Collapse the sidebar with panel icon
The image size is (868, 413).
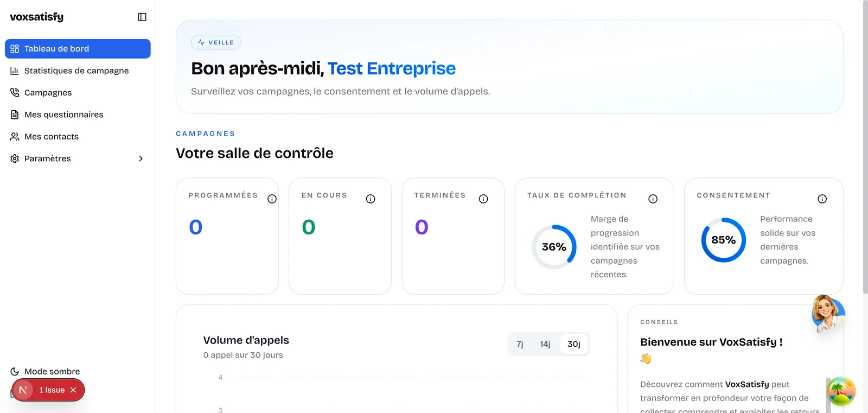tap(142, 17)
